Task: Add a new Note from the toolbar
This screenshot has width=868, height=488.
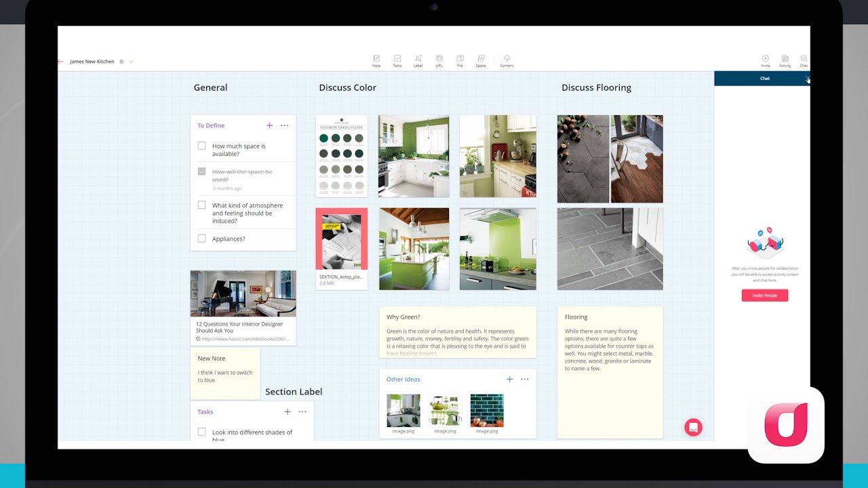Action: click(x=376, y=61)
